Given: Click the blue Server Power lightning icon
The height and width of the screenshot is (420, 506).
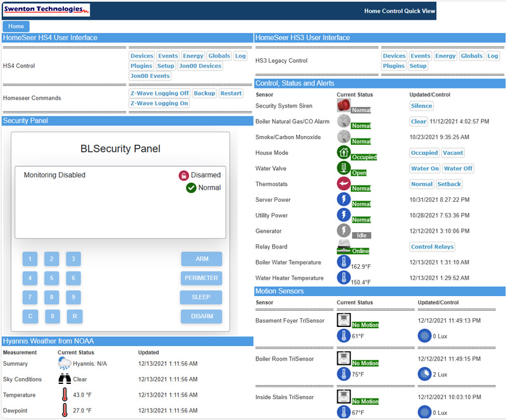Looking at the screenshot, I should (343, 199).
